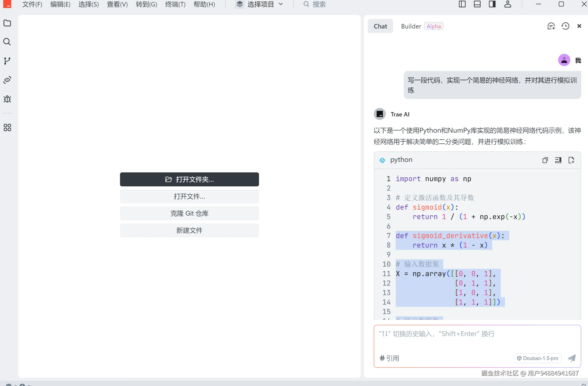
Task: Open the Debug bug icon in sidebar
Action: point(7,99)
